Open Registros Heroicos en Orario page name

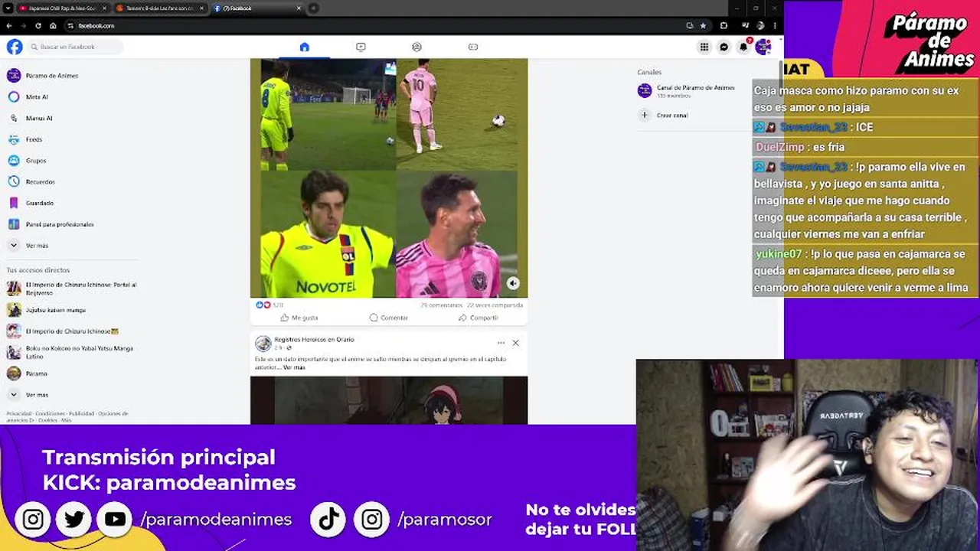[x=314, y=339]
